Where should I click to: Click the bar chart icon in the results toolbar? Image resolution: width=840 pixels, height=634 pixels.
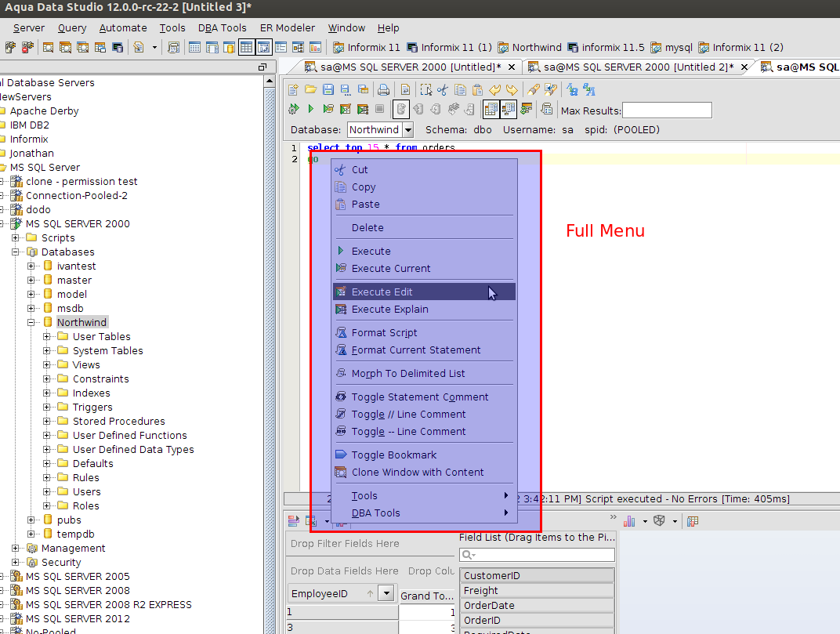pyautogui.click(x=629, y=521)
